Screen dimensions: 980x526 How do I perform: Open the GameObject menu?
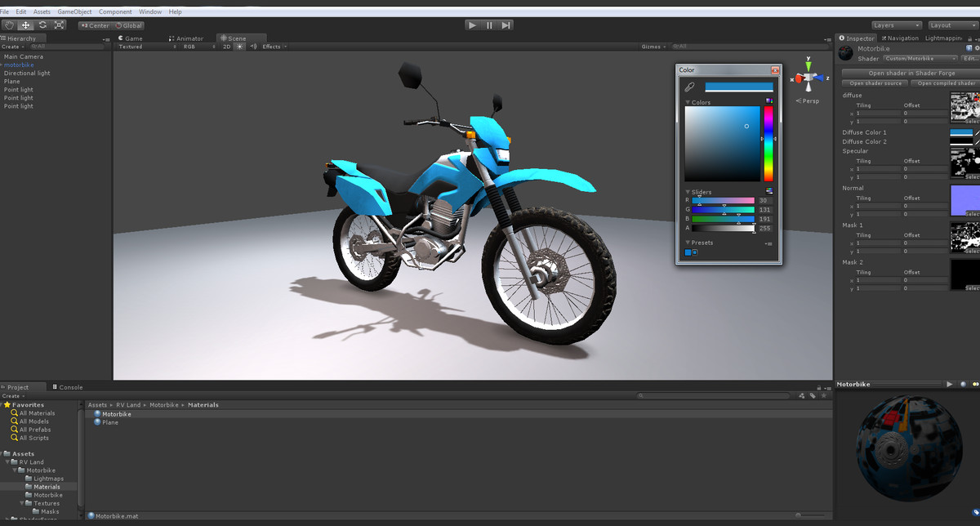click(73, 11)
